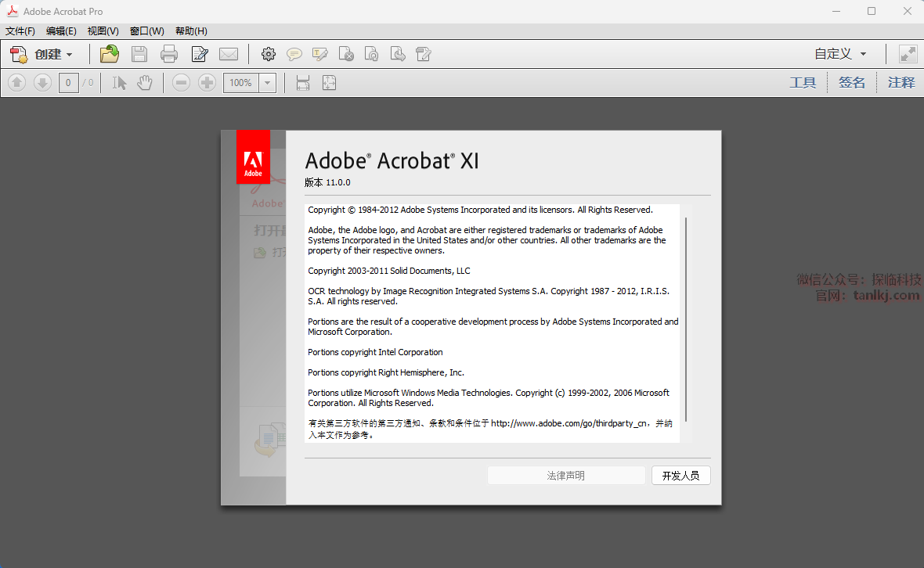Minimize the Adobe Acrobat Pro window

click(x=836, y=11)
